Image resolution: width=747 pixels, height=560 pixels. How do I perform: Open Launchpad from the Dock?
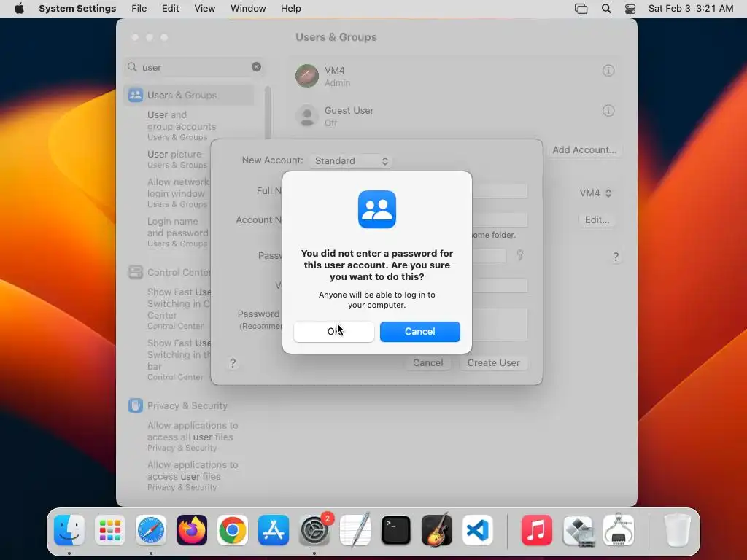pyautogui.click(x=110, y=530)
